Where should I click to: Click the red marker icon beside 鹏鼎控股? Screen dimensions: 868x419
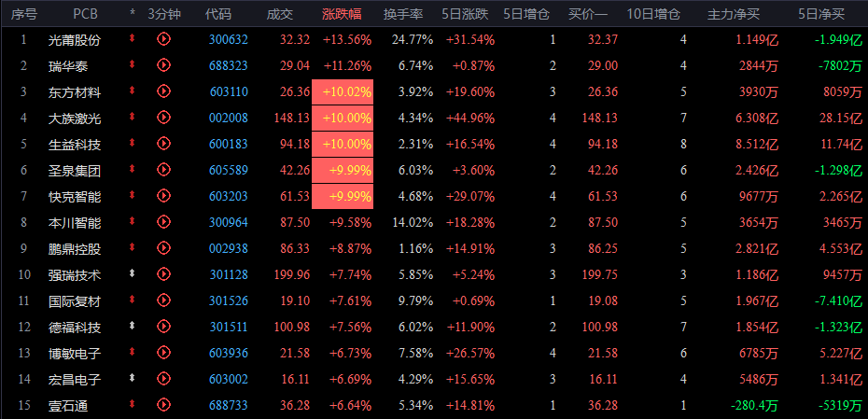pos(132,248)
